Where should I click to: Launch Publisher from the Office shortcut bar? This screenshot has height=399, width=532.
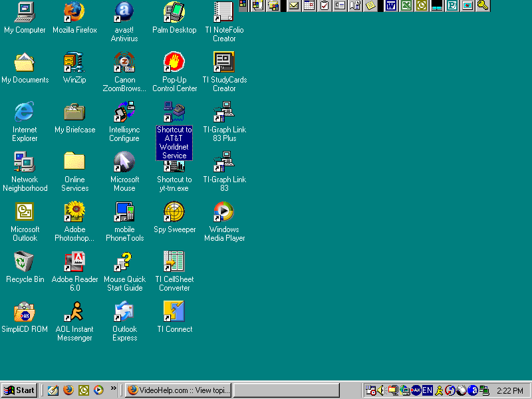pyautogui.click(x=452, y=6)
